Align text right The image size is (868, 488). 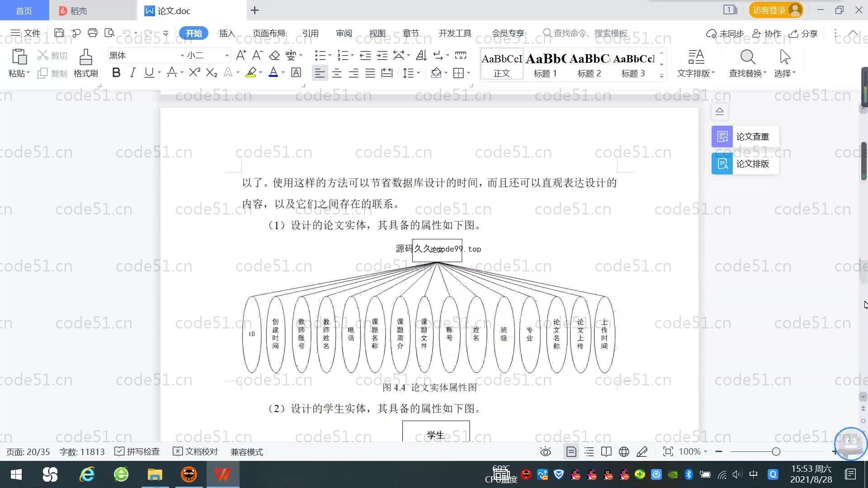(x=354, y=73)
